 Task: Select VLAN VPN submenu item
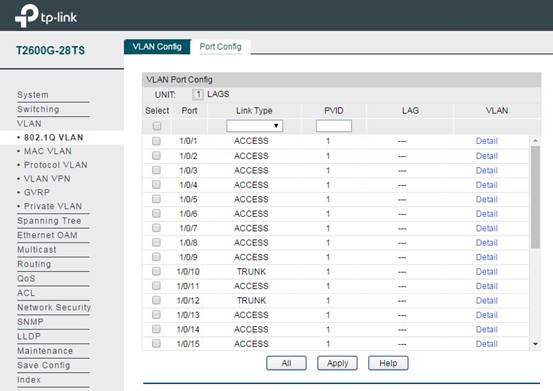coord(47,179)
